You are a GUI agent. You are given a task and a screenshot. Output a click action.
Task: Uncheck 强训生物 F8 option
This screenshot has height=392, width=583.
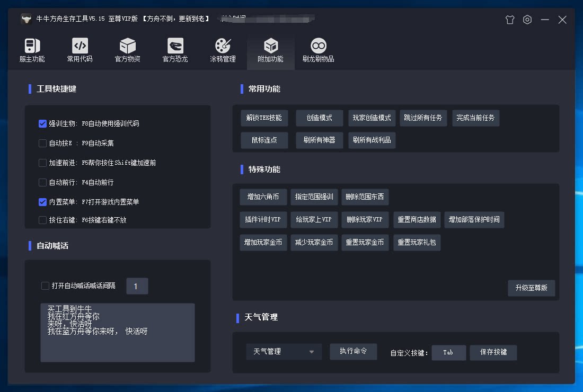pos(42,123)
